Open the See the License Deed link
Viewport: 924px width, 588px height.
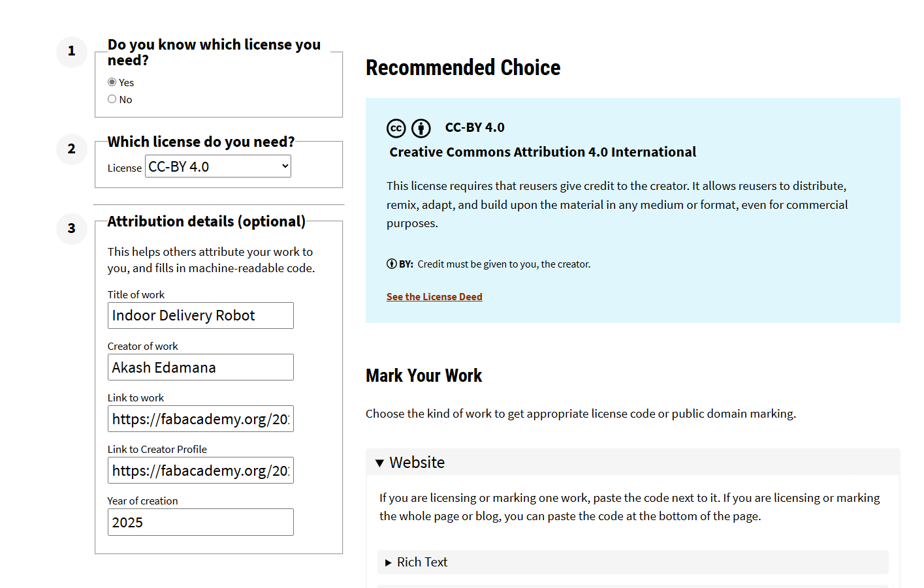click(434, 297)
